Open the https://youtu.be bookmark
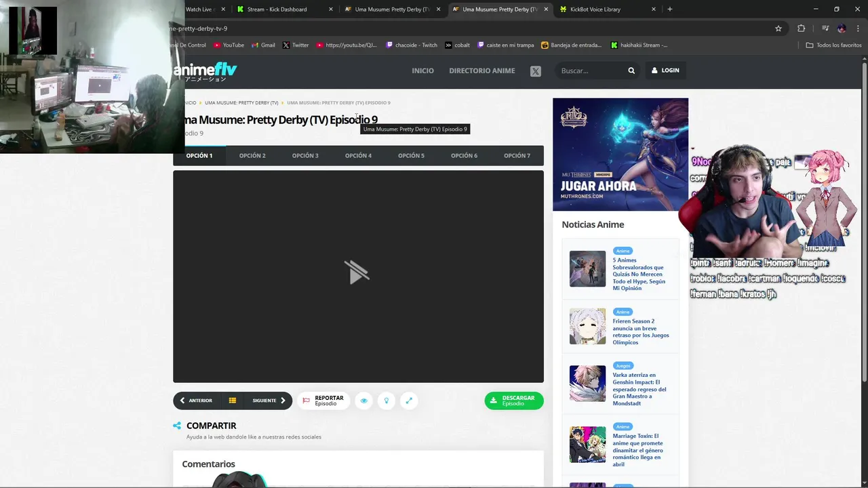This screenshot has height=488, width=868. pos(347,45)
